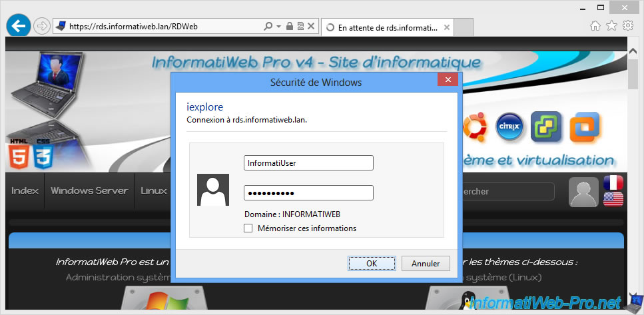Screen dimensions: 644x315
Task: Click the compatibility view icon in address bar
Action: pos(300,27)
